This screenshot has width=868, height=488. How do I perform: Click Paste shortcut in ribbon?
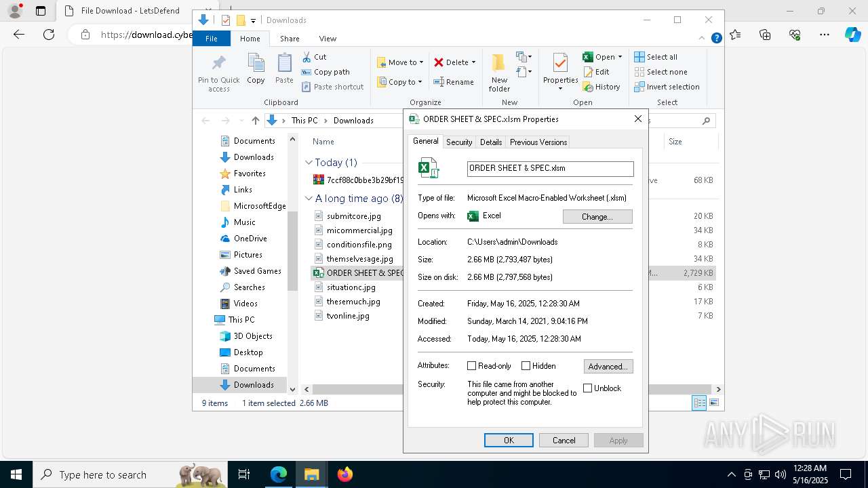[332, 87]
